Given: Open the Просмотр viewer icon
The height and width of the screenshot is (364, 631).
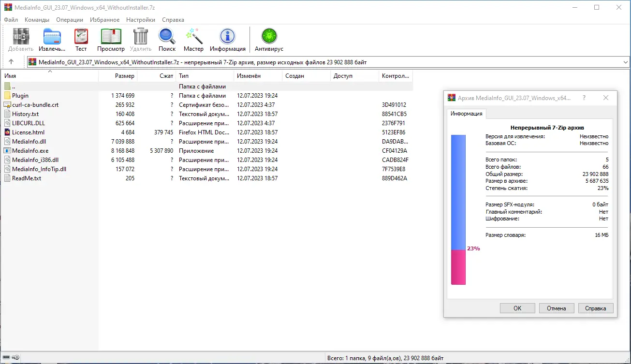Looking at the screenshot, I should pos(111,37).
